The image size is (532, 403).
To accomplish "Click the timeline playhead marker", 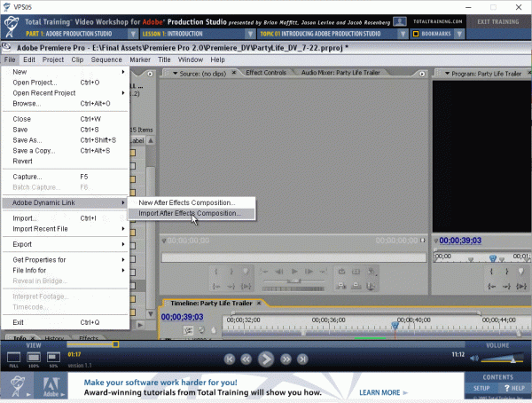I will pyautogui.click(x=395, y=326).
